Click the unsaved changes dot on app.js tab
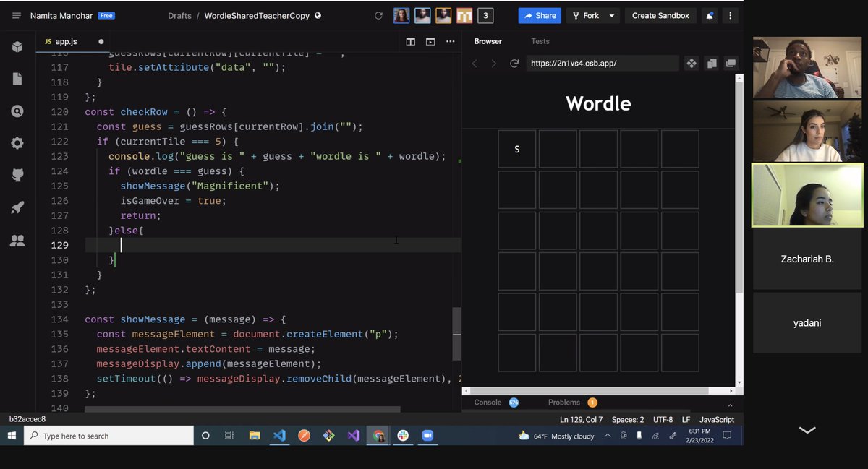Viewport: 868px width, 469px height. [101, 42]
